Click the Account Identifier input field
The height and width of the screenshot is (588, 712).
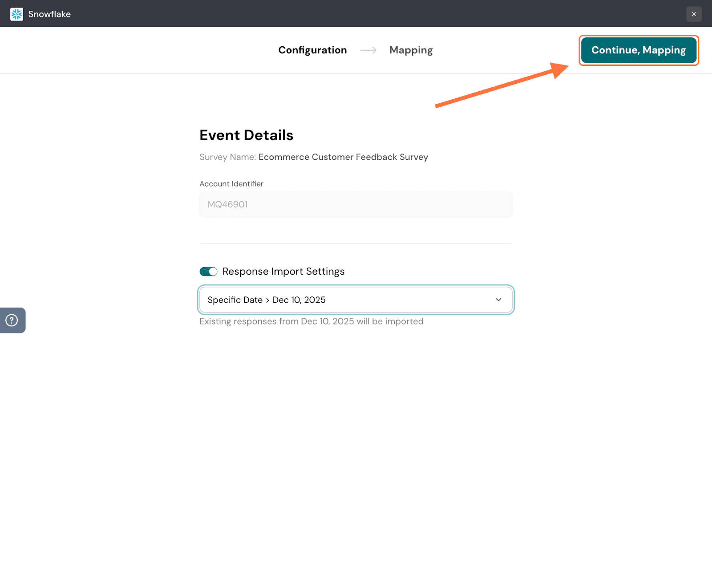point(356,205)
